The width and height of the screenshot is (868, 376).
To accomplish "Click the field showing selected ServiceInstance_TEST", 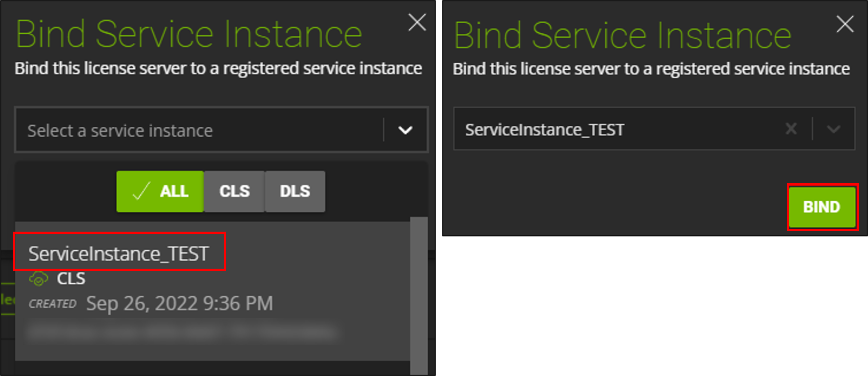I will 617,129.
